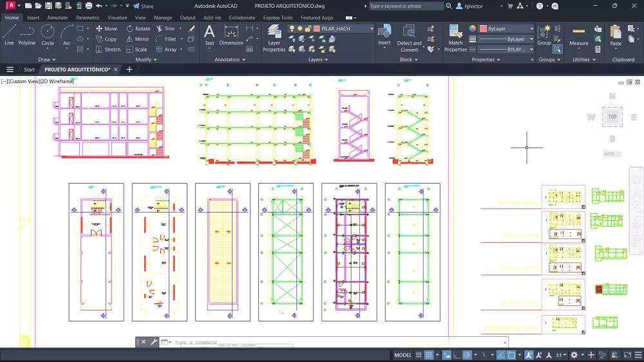Click Detect and Convert tool
Screen dimensions: 644x362
[409, 38]
